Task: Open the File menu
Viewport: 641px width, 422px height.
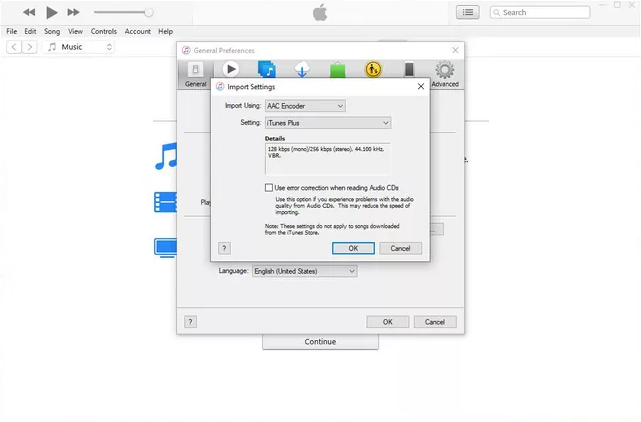Action: coord(11,31)
